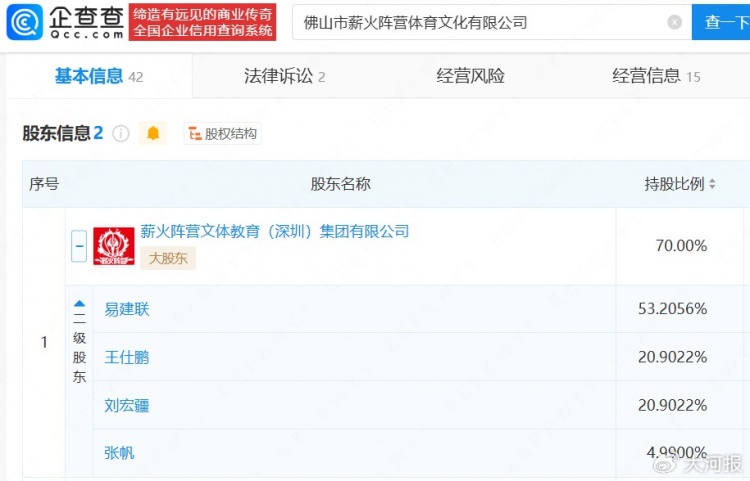Click into the company search field
Screen dimensions: 750x481
(x=480, y=22)
